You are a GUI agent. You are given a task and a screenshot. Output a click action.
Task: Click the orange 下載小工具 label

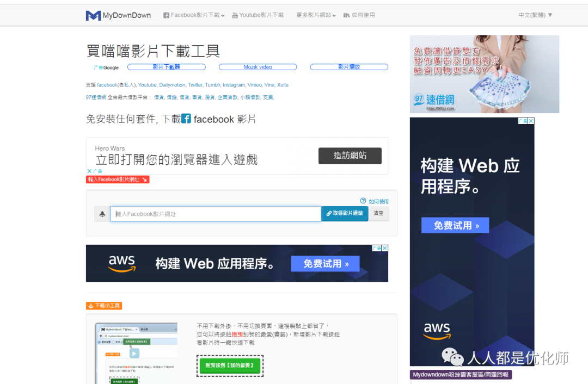104,306
